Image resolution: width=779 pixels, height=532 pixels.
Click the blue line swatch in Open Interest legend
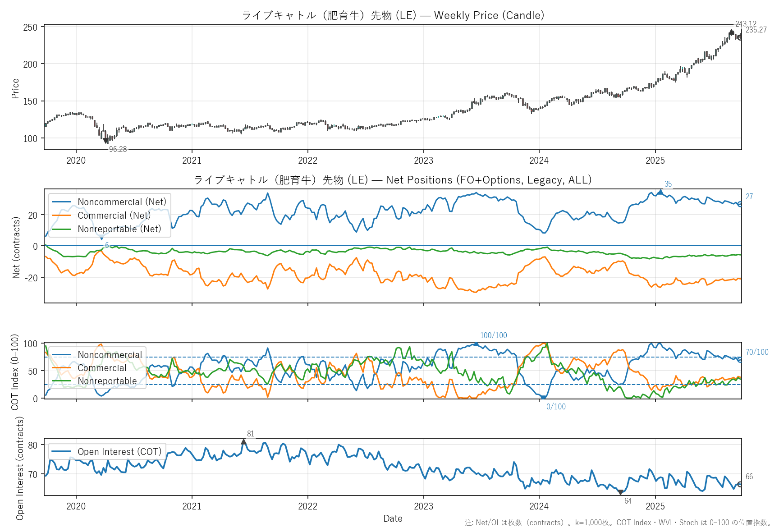tap(62, 452)
